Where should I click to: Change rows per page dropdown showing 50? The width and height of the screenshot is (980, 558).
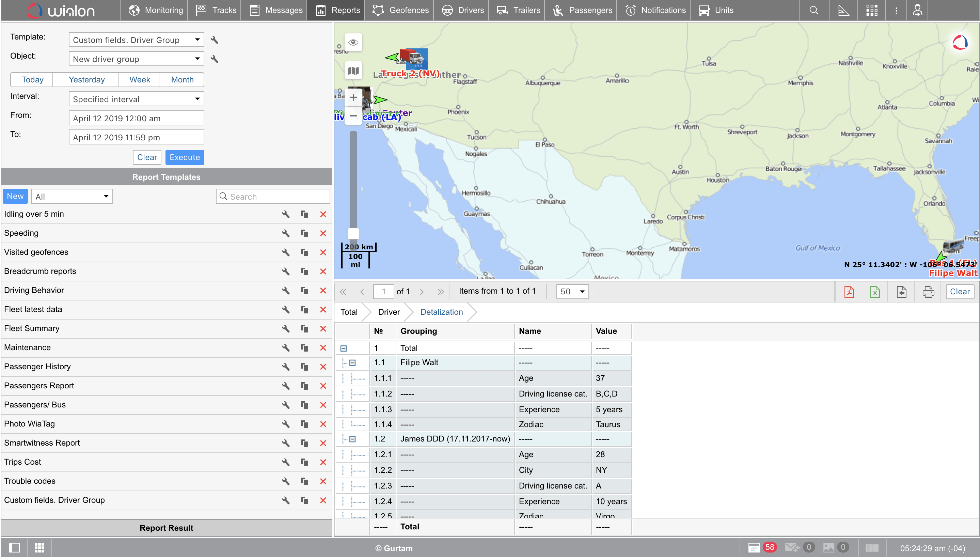click(572, 292)
